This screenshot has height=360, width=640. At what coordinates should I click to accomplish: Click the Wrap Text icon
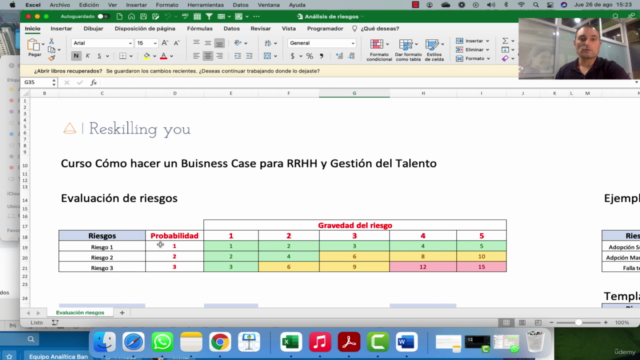[268, 43]
